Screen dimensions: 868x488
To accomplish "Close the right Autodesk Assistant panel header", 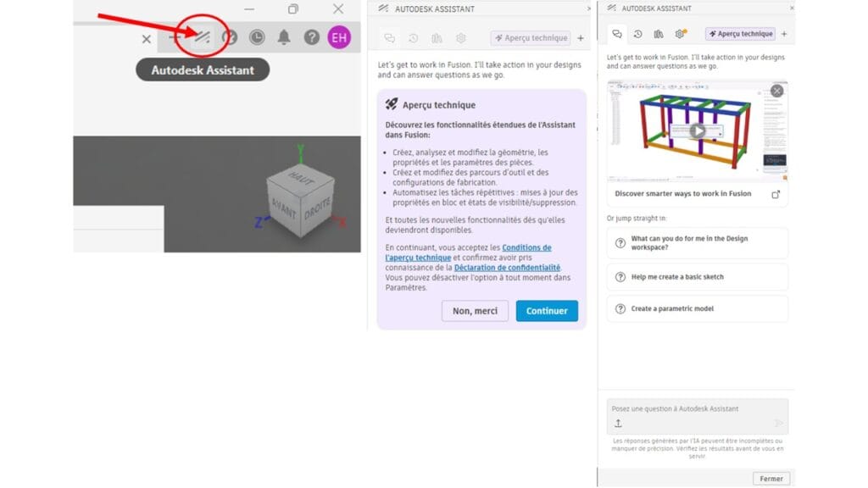I will (793, 8).
